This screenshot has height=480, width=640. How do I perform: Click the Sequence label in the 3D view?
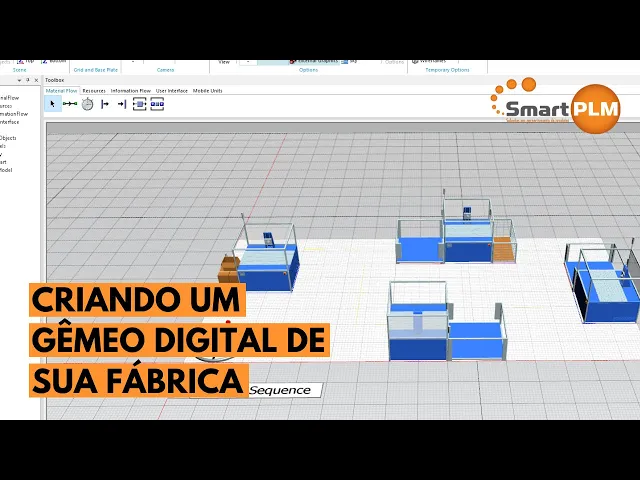[x=280, y=390]
